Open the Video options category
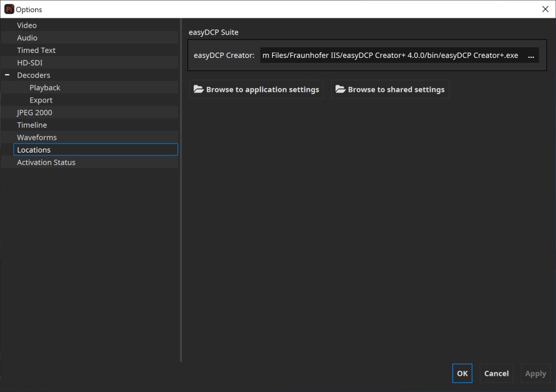Screen dimensions: 556x392 (27, 25)
